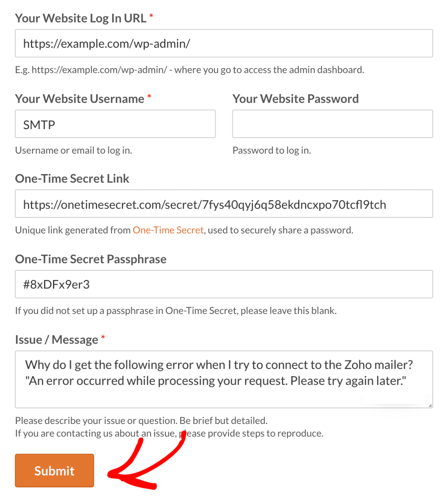Click the 'Username or email to log in' hint
Image resolution: width=448 pixels, height=503 pixels.
[73, 150]
